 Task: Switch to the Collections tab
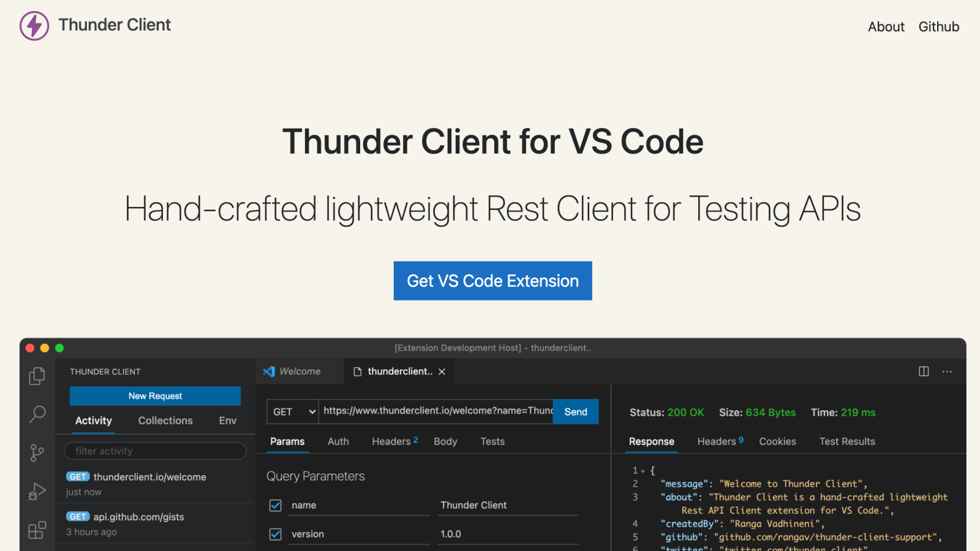tap(165, 421)
